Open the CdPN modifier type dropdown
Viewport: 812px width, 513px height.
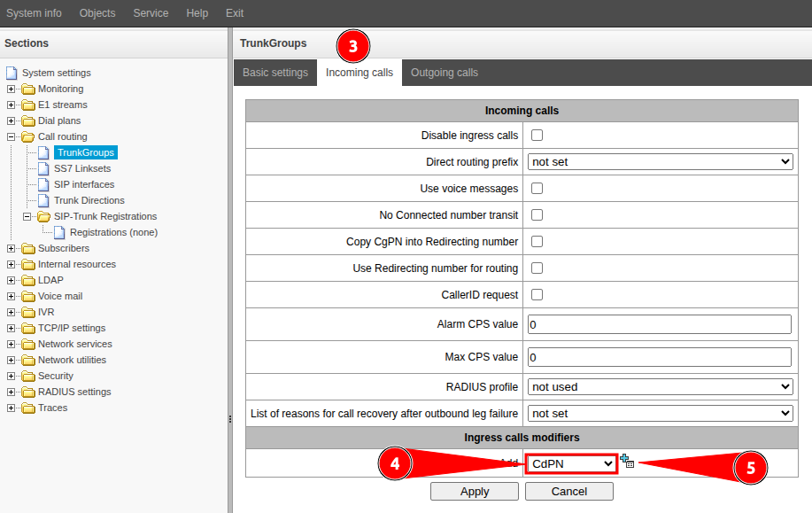pyautogui.click(x=572, y=463)
